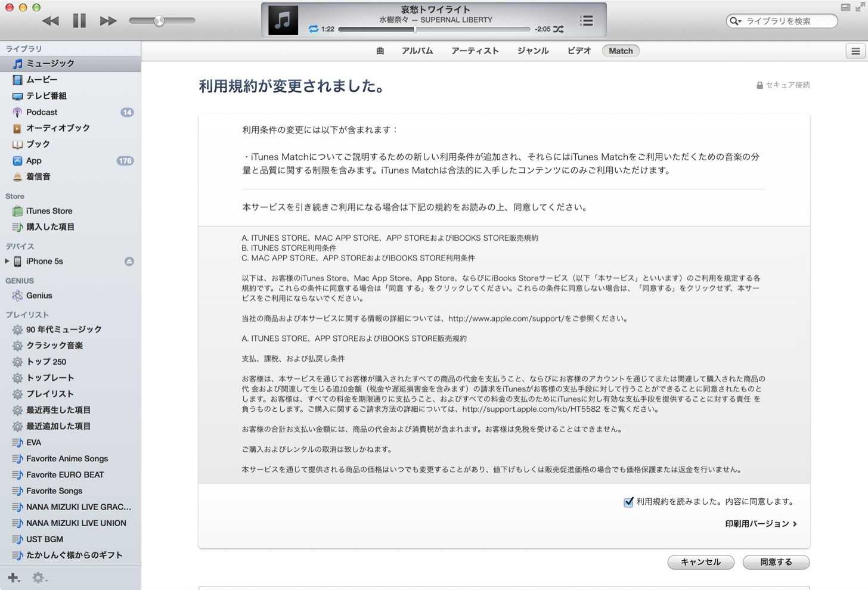Click the 哀愁トワイライト song title
Screen dimensions: 868x590
point(435,9)
